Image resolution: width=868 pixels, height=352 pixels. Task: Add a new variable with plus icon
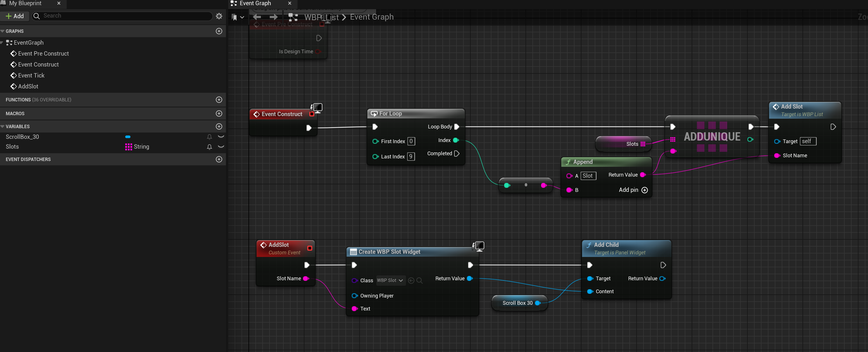click(219, 126)
